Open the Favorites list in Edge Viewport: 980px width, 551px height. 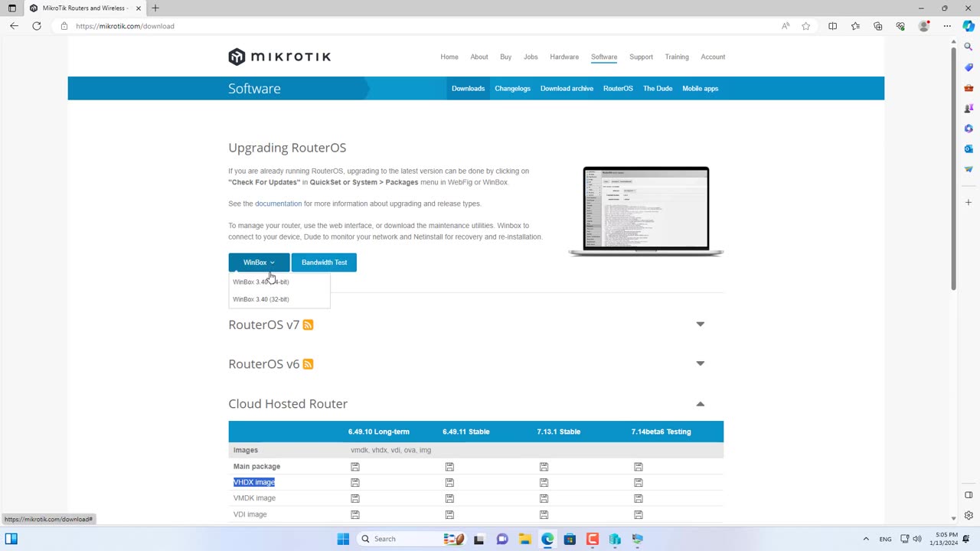pos(855,26)
